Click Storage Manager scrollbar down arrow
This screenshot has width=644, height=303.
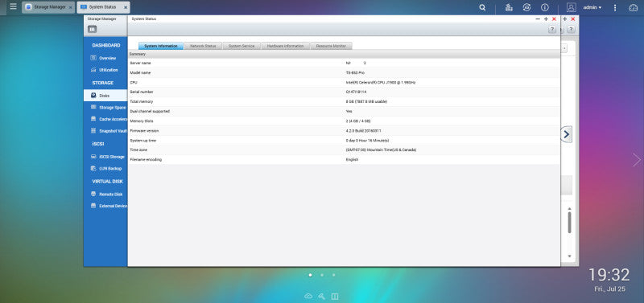coord(569,256)
